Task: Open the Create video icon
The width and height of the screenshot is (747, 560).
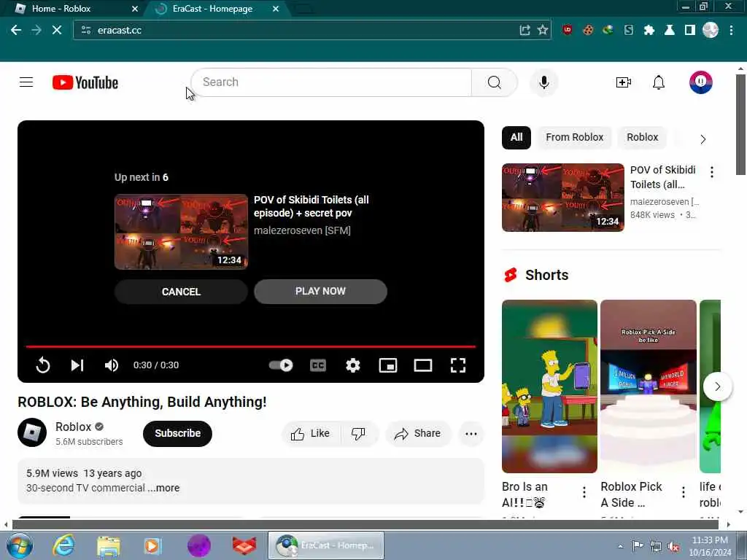Action: (623, 82)
